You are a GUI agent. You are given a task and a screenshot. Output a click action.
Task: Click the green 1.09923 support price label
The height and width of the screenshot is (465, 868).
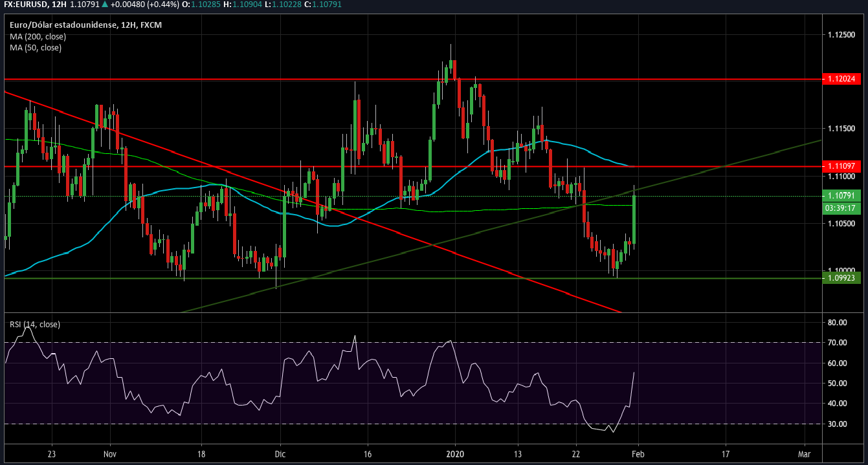tap(842, 278)
